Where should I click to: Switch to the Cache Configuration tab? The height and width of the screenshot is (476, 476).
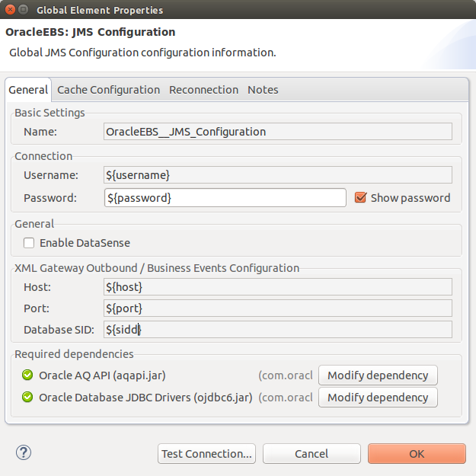[108, 90]
